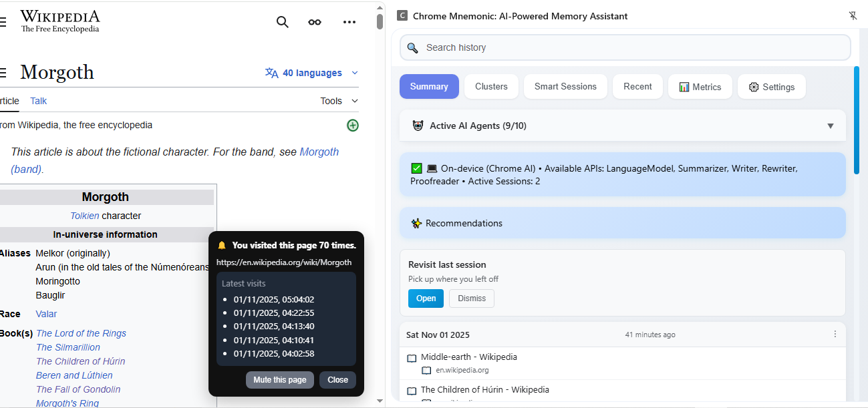Screen dimensions: 868x408
Task: Open the Metrics tab
Action: point(700,87)
